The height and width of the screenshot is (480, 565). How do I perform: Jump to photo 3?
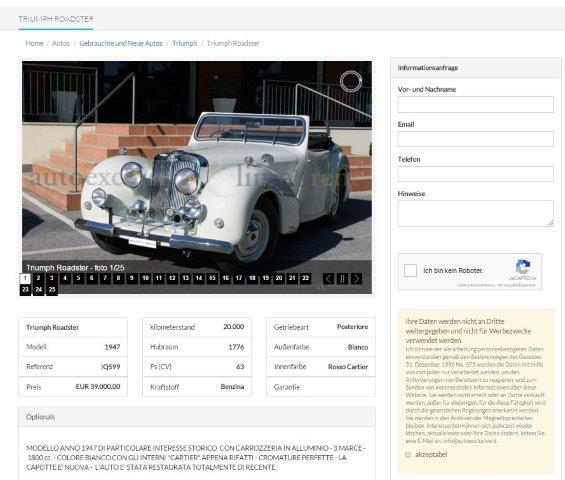52,278
